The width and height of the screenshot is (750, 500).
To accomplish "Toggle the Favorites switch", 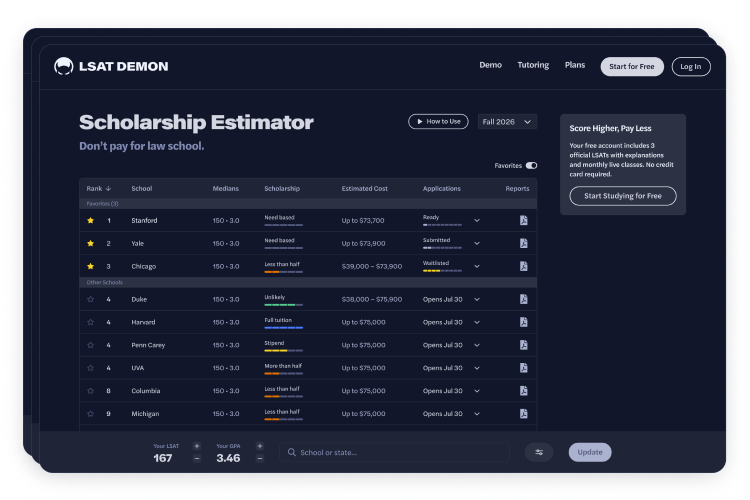I will tap(531, 166).
